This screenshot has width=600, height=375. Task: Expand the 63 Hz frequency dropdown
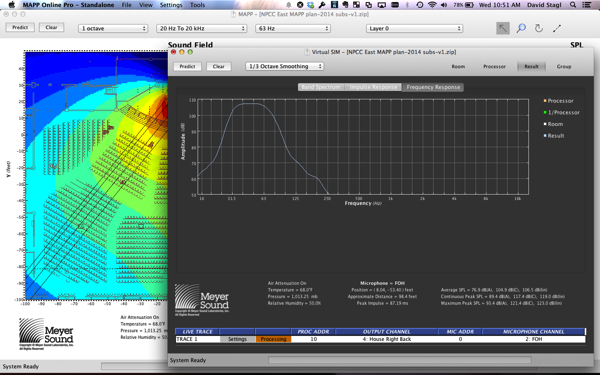click(293, 28)
